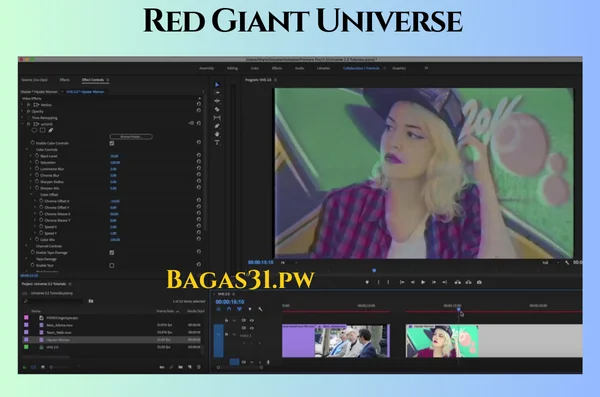This screenshot has width=600, height=397.
Task: Create a rectangle mask for the effect
Action: (42, 130)
